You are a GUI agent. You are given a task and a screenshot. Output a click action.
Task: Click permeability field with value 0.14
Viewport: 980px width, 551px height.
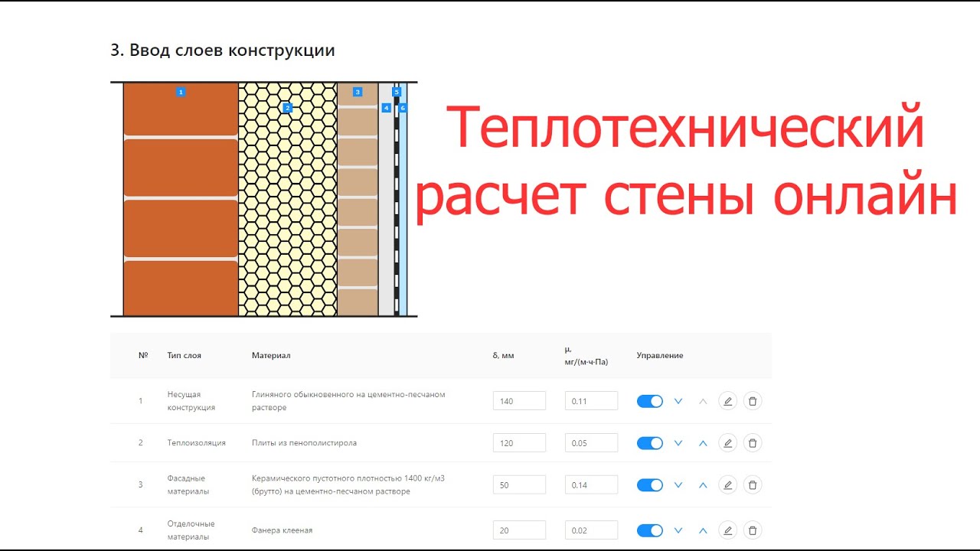point(591,484)
